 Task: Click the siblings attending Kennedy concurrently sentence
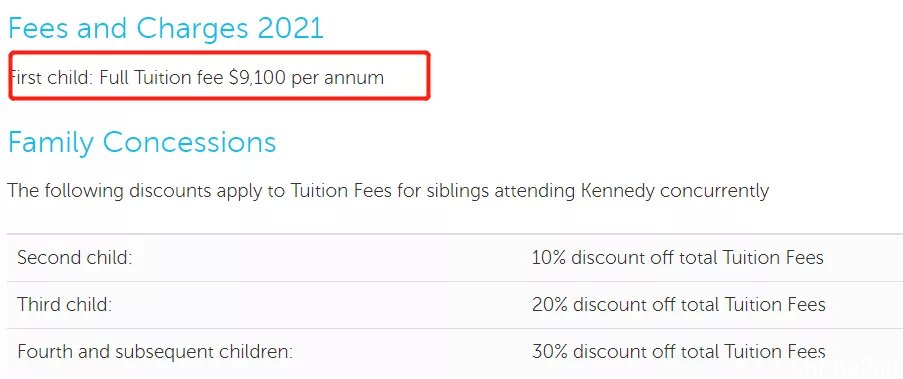click(x=388, y=191)
